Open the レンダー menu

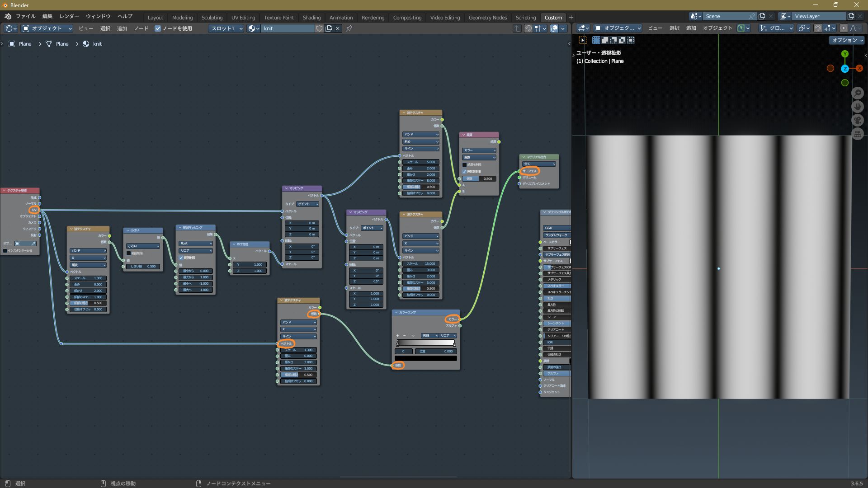[x=69, y=16]
